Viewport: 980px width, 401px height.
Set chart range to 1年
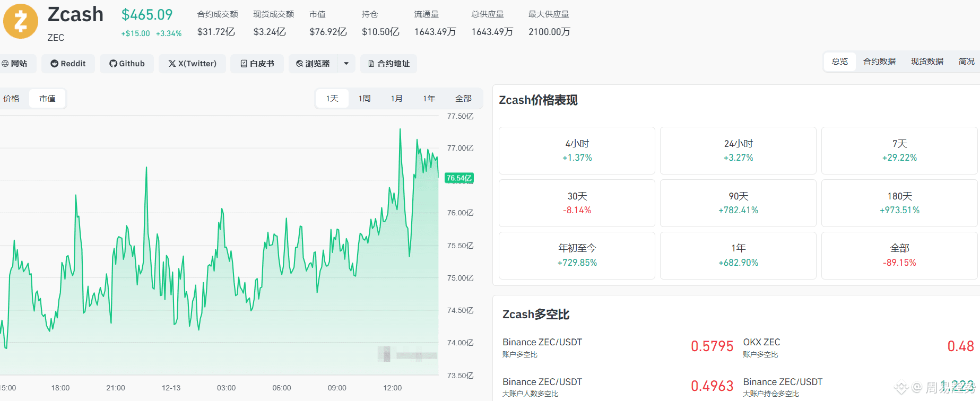pos(429,99)
